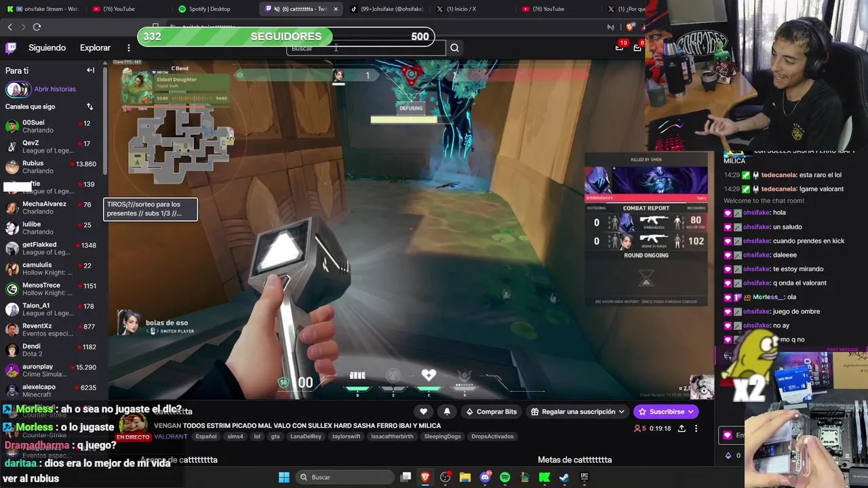
Task: Open ReventXz channel in sidebar
Action: click(51, 329)
